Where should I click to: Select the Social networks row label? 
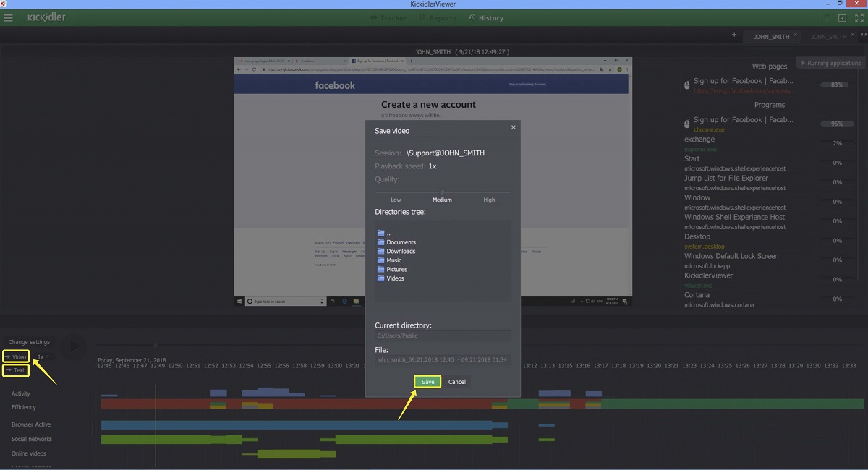tap(32, 439)
